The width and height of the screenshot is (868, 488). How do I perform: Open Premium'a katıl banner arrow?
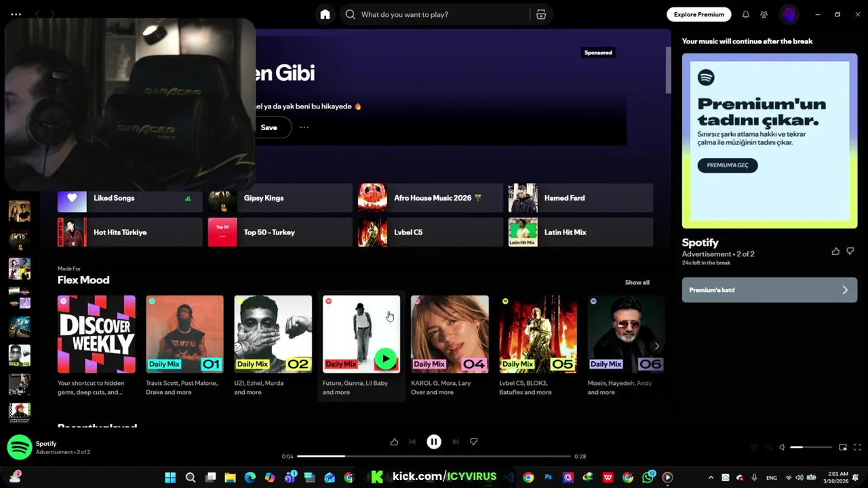(845, 290)
